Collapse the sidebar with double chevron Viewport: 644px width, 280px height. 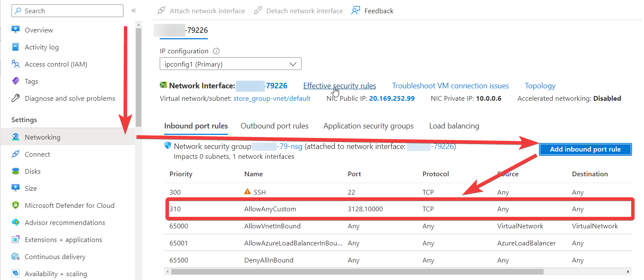pos(134,11)
